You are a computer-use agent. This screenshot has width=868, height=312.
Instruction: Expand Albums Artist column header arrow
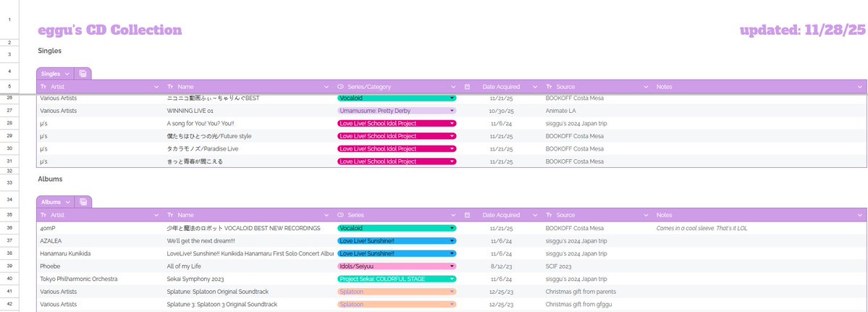pos(156,215)
